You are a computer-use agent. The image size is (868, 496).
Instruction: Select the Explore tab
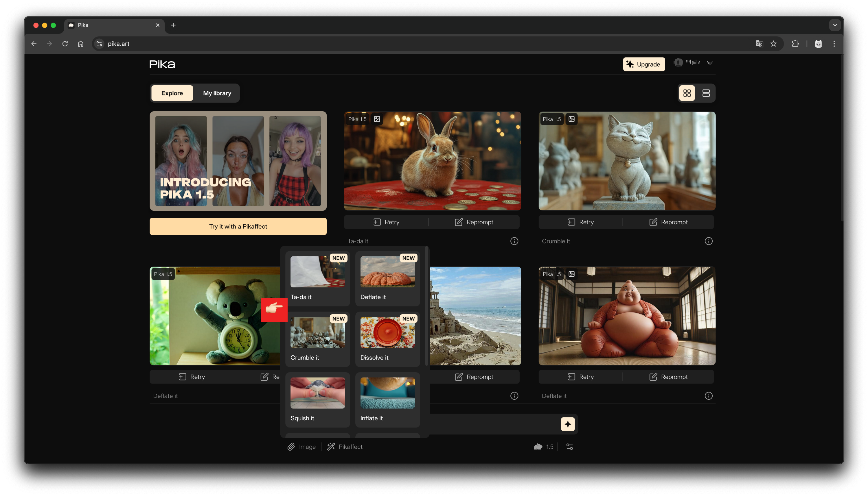tap(172, 93)
